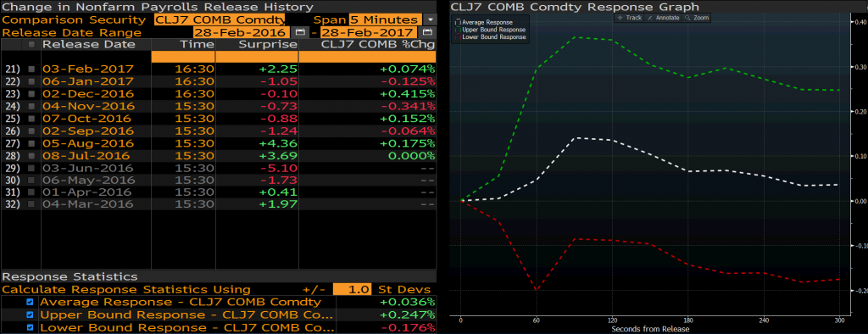This screenshot has width=868, height=334.
Task: Click the Surprise column orange filter cell
Action: click(x=257, y=57)
